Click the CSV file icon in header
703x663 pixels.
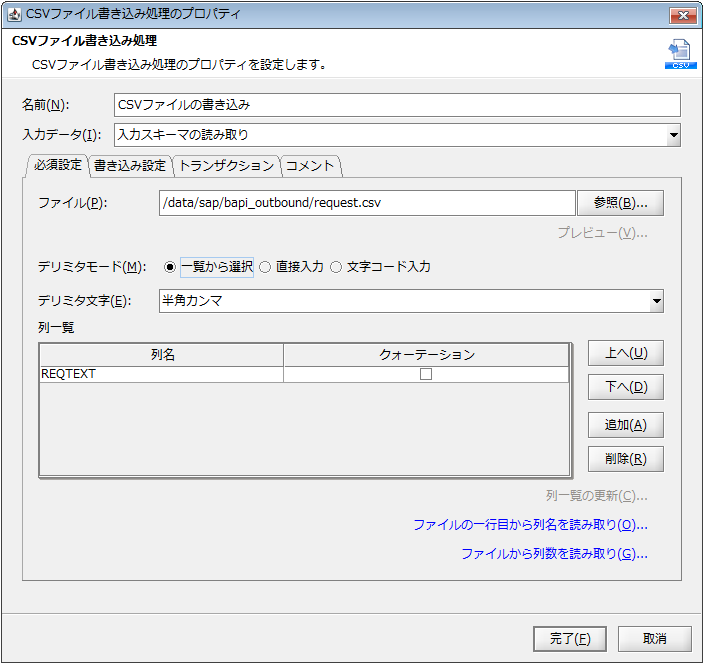tap(681, 54)
